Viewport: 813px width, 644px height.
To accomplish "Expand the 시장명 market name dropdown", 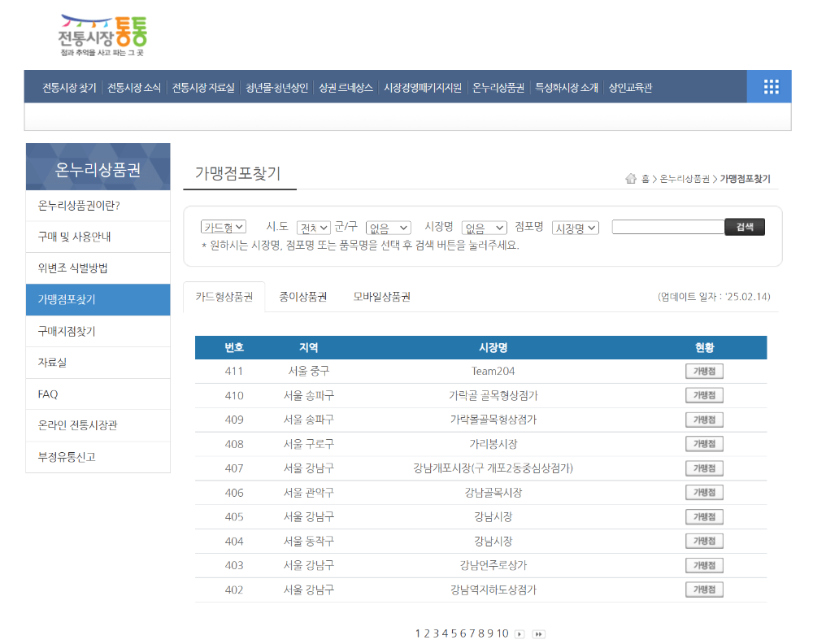I will [x=484, y=228].
